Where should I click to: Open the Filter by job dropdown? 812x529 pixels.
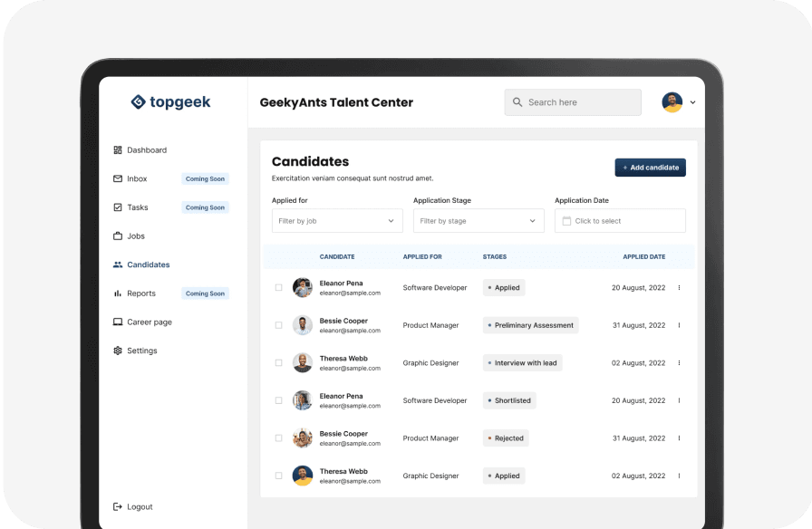(337, 220)
